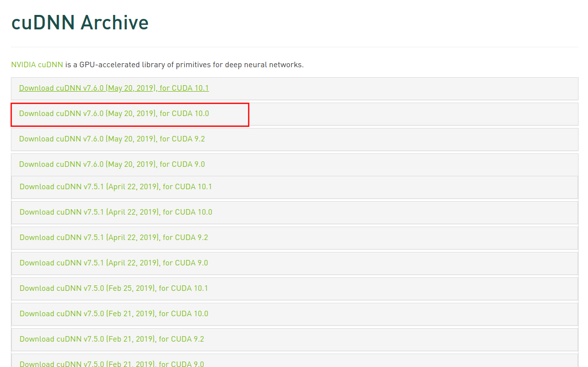588x367 pixels.
Task: Download cuDNN v7.5.0 (Feb 25) for CUDA 10.1
Action: pos(114,288)
